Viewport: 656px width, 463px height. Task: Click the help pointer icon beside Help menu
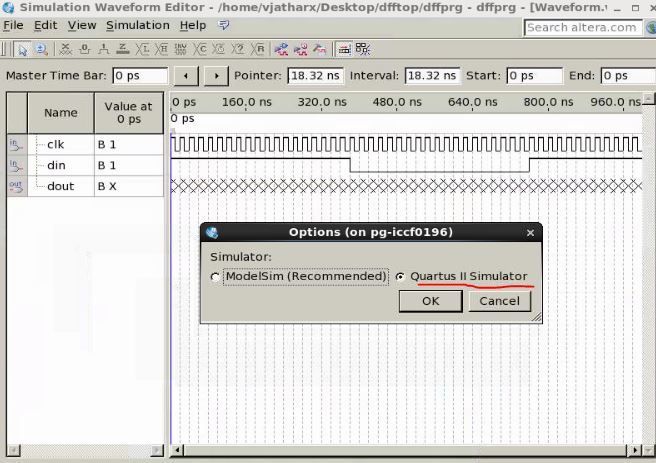coord(224,26)
